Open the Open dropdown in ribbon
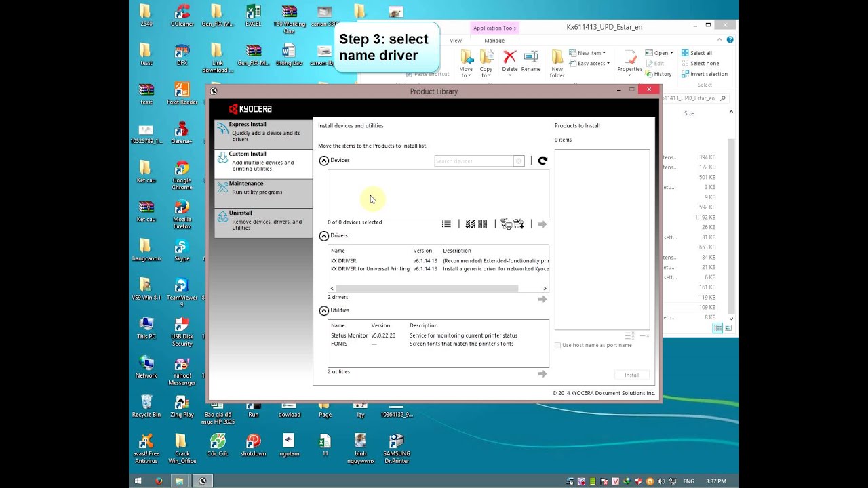This screenshot has width=868, height=488. coord(659,53)
